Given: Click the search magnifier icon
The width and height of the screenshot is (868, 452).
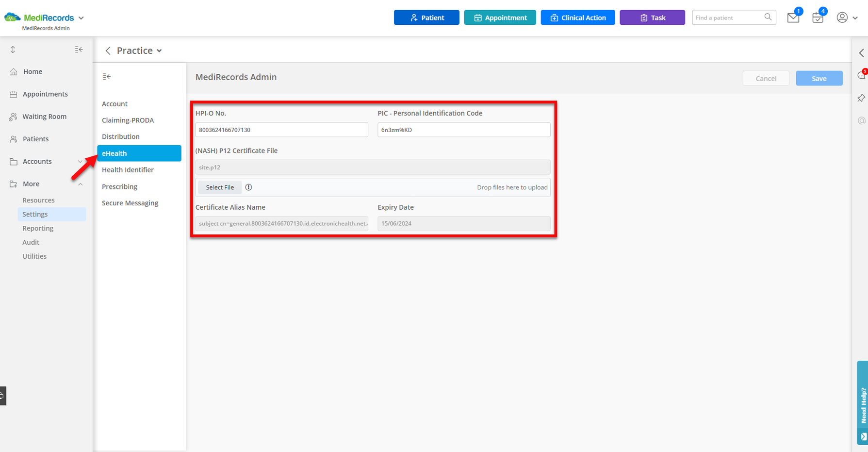Looking at the screenshot, I should tap(768, 17).
